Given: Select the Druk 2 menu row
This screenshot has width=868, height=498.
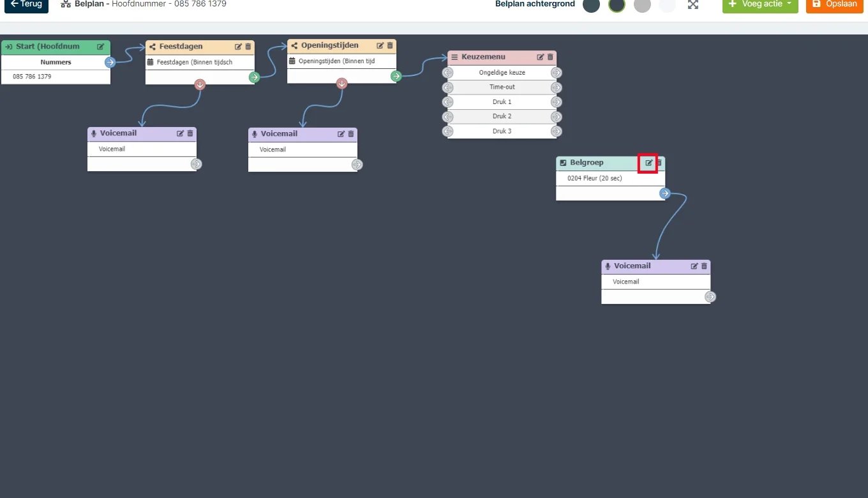Looking at the screenshot, I should [502, 117].
